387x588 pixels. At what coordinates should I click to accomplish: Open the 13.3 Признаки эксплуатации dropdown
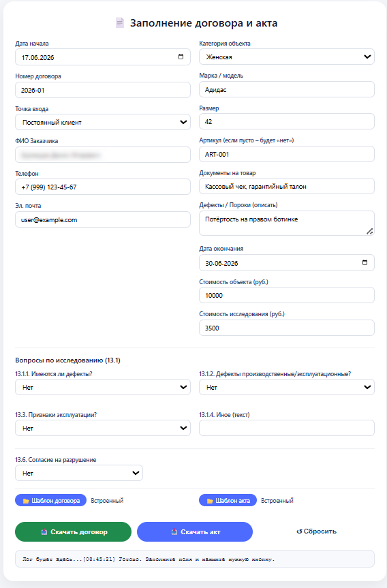tap(103, 428)
